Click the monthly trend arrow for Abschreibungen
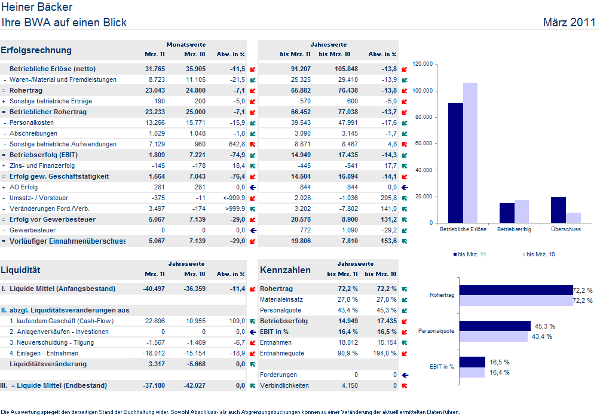This screenshot has height=417, width=600. 253,134
